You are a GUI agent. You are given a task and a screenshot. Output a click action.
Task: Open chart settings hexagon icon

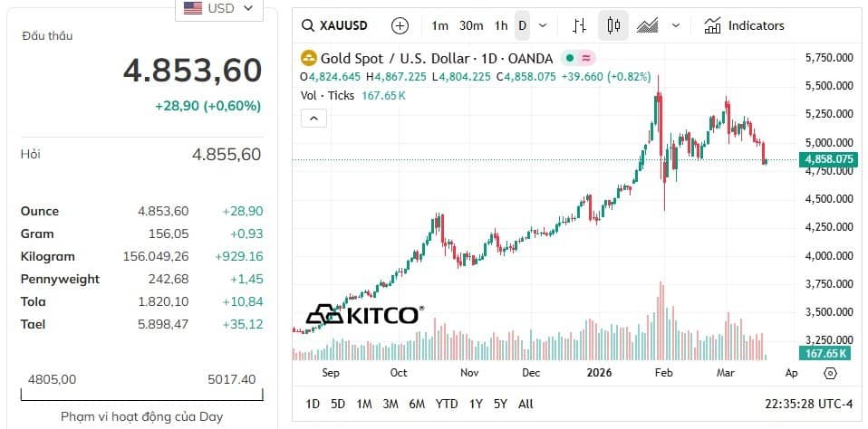pos(830,373)
